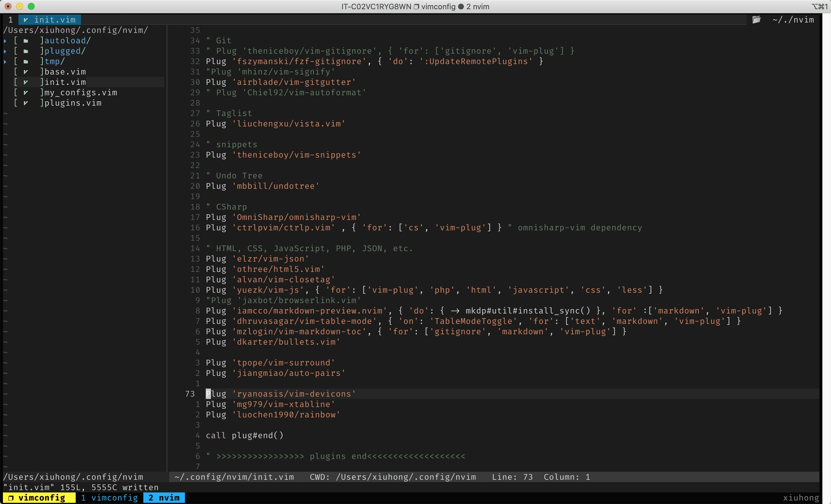Click the Plug 'luochen1990/rainbow' line
Screen dimensions: 831x504
[273, 415]
